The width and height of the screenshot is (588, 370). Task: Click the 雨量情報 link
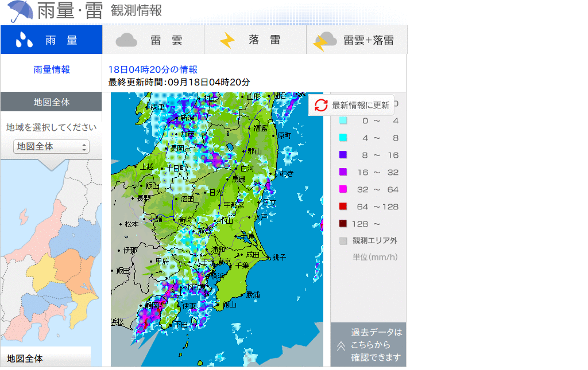[x=52, y=69]
